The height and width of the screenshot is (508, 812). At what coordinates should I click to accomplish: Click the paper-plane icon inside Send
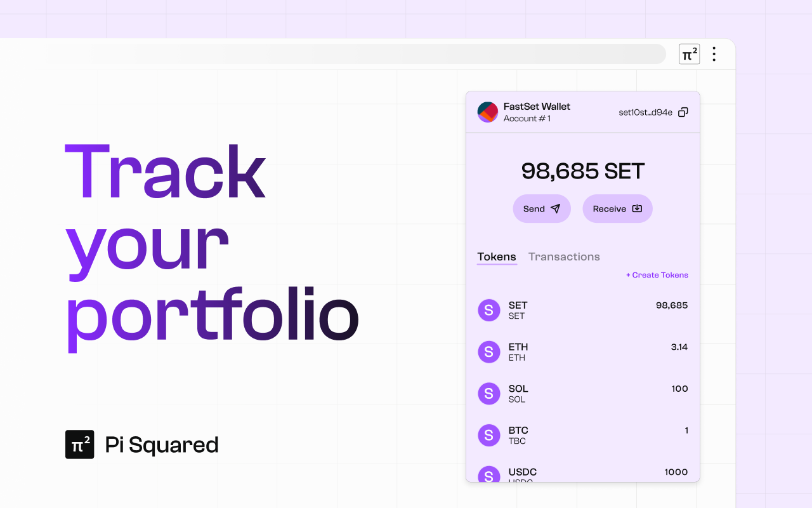point(555,208)
